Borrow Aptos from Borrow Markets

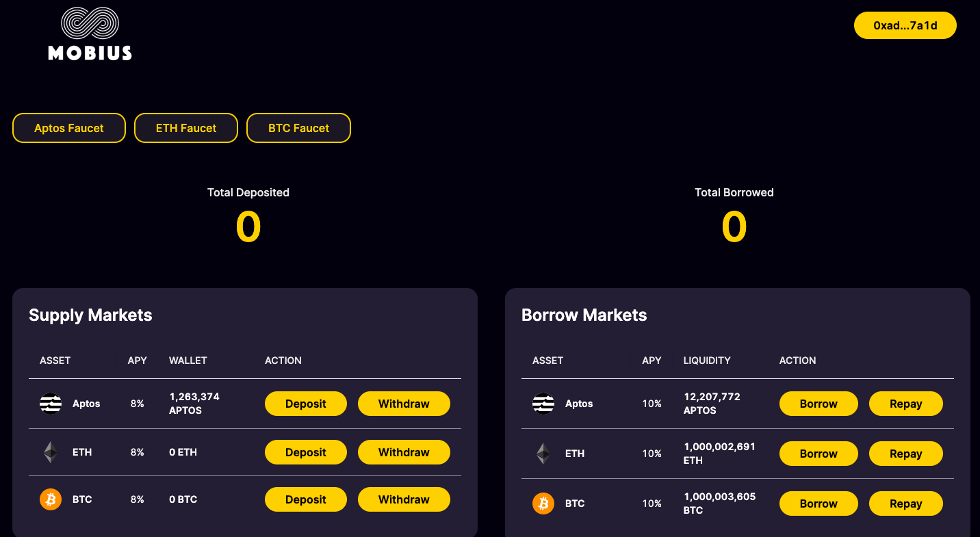point(818,404)
